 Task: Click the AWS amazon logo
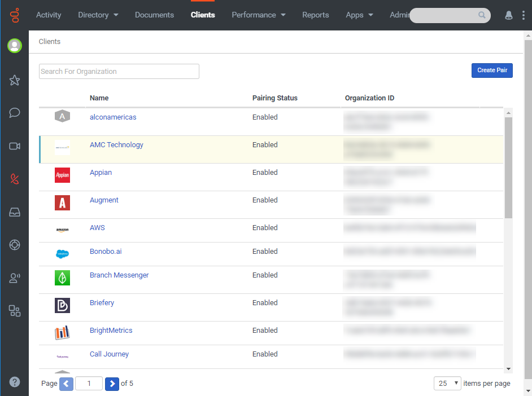[63, 230]
